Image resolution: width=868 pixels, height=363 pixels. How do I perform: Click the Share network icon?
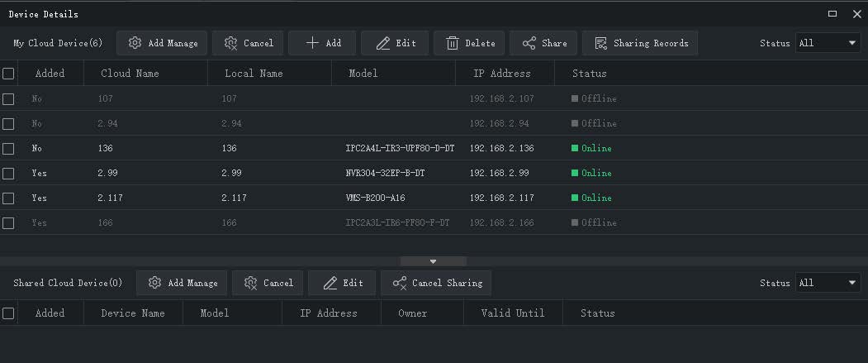tap(529, 43)
